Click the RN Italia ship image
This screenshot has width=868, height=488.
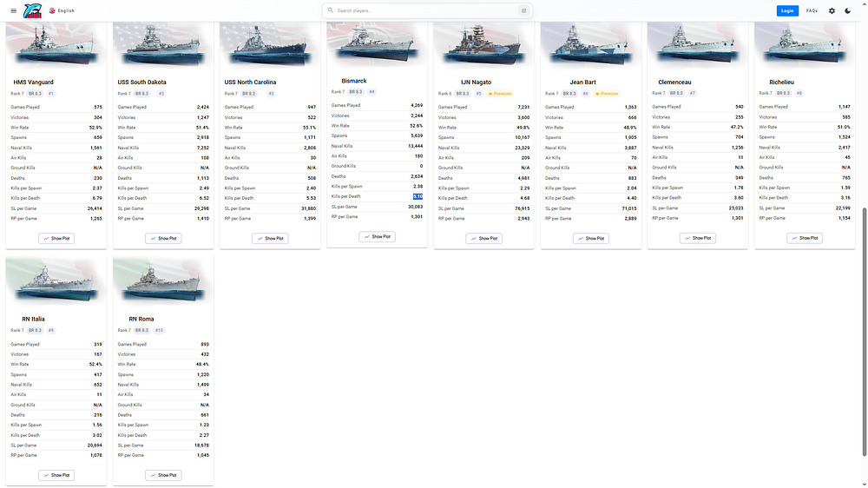click(56, 282)
